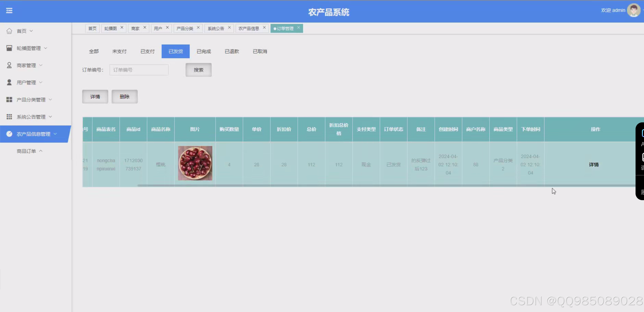Select the 未支付 unpaid filter
The height and width of the screenshot is (312, 644).
(x=119, y=51)
